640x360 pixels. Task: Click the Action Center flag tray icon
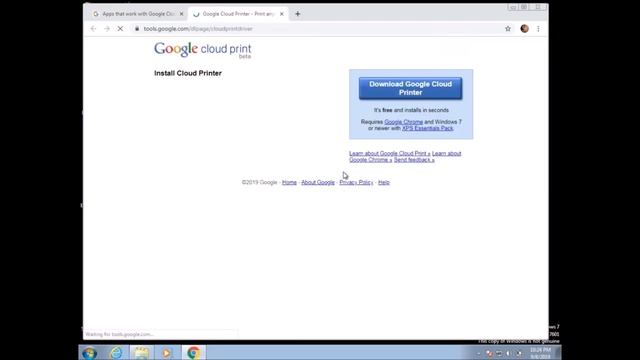click(489, 353)
